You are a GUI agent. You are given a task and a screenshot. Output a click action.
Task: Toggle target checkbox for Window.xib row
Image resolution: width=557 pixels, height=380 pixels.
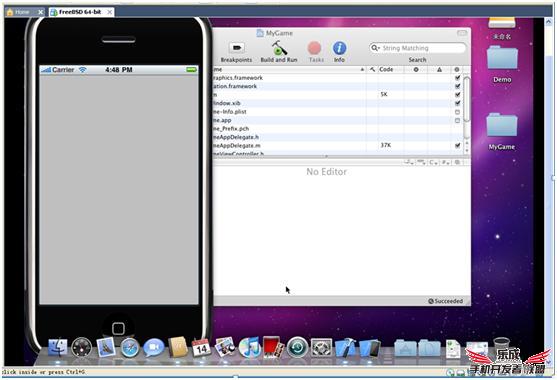[457, 103]
